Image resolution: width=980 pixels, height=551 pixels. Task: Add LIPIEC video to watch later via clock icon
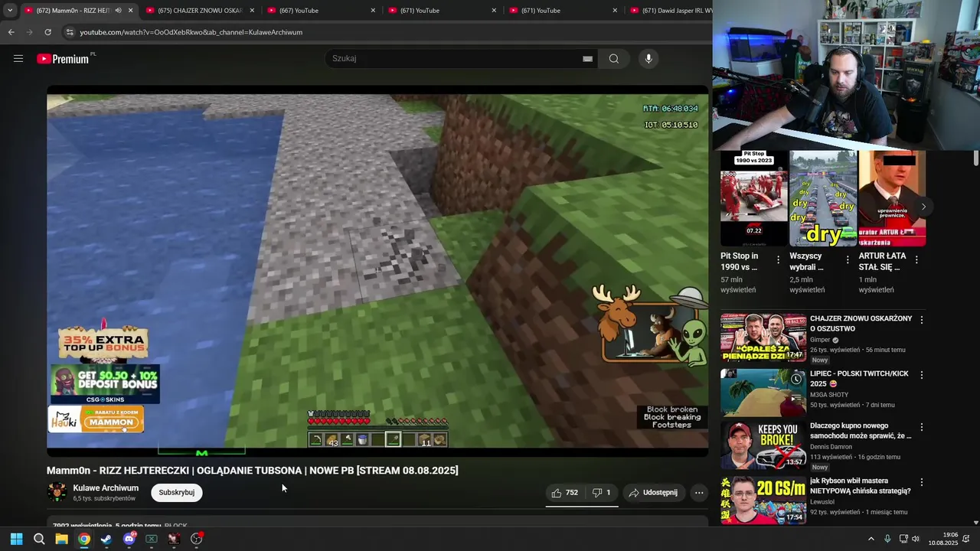(x=796, y=380)
